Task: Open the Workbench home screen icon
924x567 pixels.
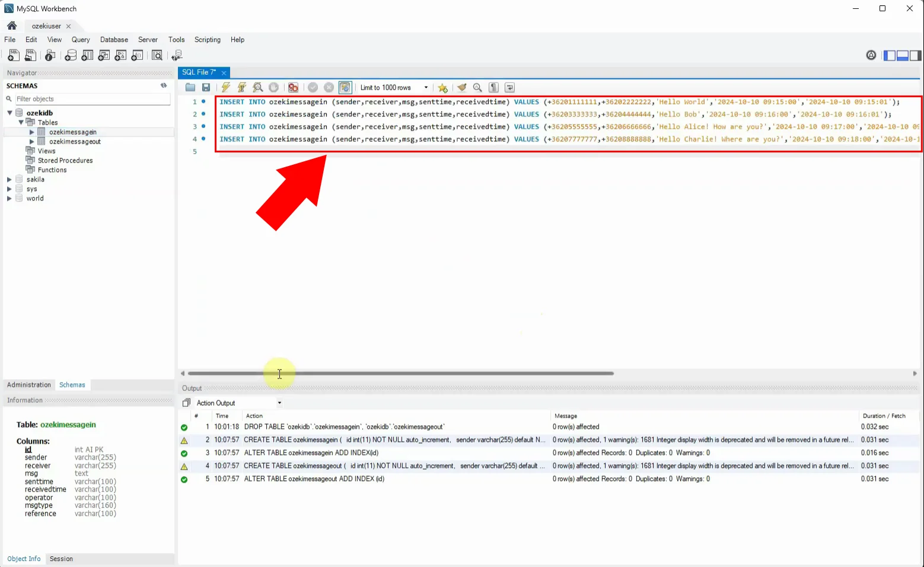Action: pos(12,26)
